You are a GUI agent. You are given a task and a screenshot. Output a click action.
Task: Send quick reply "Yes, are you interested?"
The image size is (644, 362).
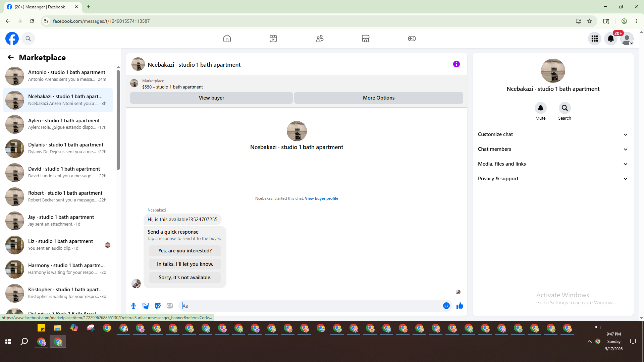point(185,251)
